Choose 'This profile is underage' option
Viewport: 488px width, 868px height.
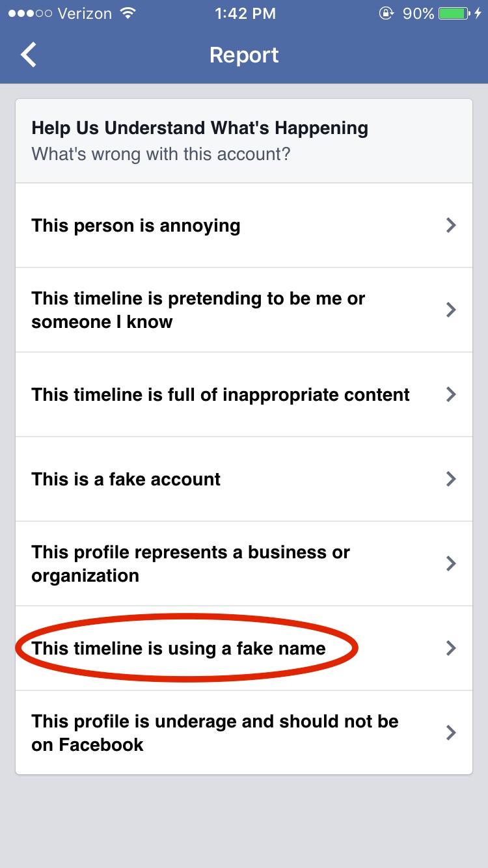[215, 733]
